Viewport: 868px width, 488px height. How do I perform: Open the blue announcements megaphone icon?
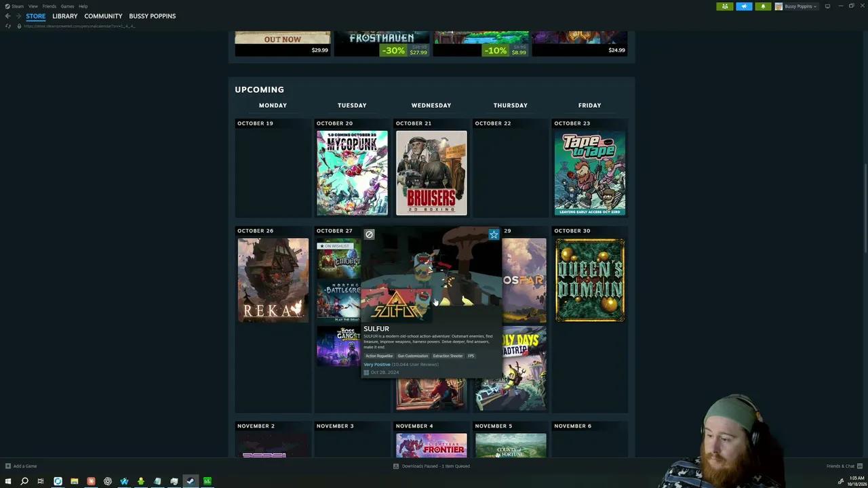coord(744,6)
